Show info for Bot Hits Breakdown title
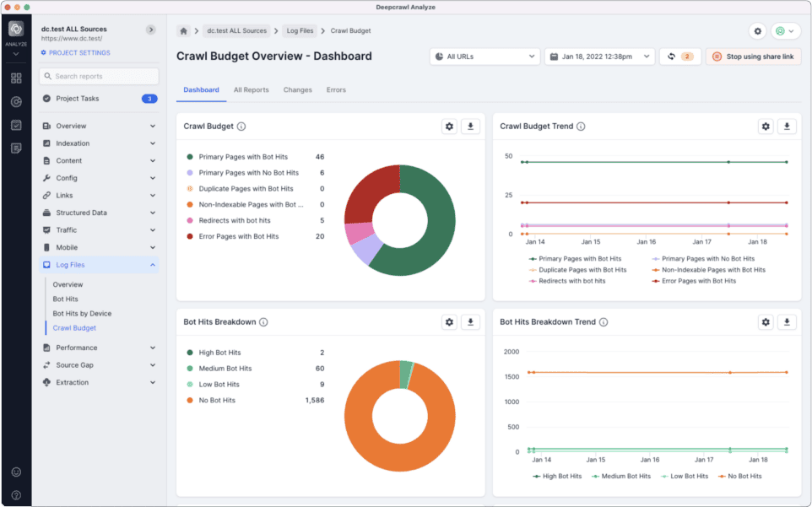This screenshot has height=507, width=812. (263, 321)
